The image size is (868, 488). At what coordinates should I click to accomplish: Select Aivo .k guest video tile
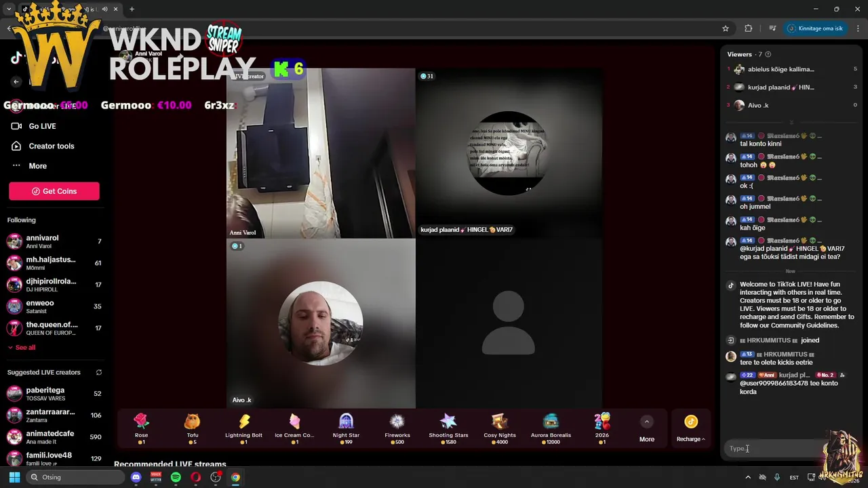[321, 323]
